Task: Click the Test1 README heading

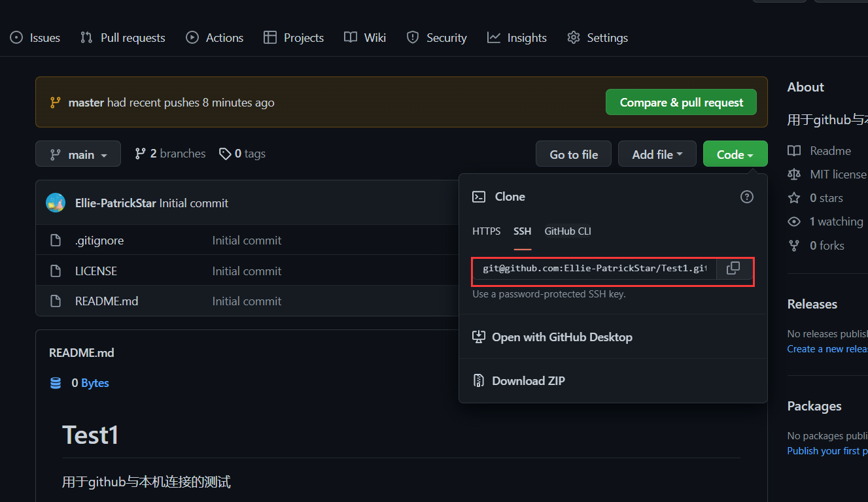Action: [x=90, y=435]
